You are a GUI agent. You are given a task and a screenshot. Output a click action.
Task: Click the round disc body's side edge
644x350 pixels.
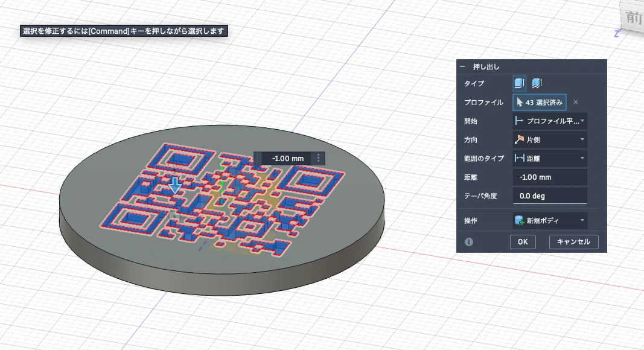(x=222, y=284)
